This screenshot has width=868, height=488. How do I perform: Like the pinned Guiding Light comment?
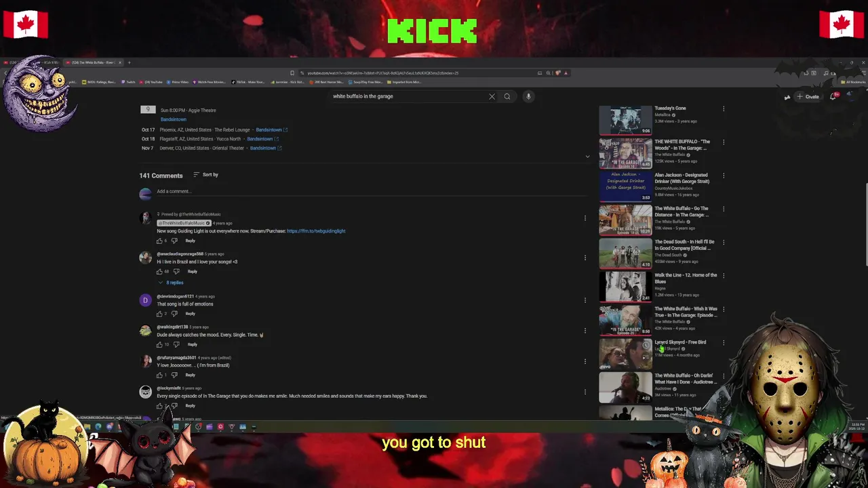point(160,241)
